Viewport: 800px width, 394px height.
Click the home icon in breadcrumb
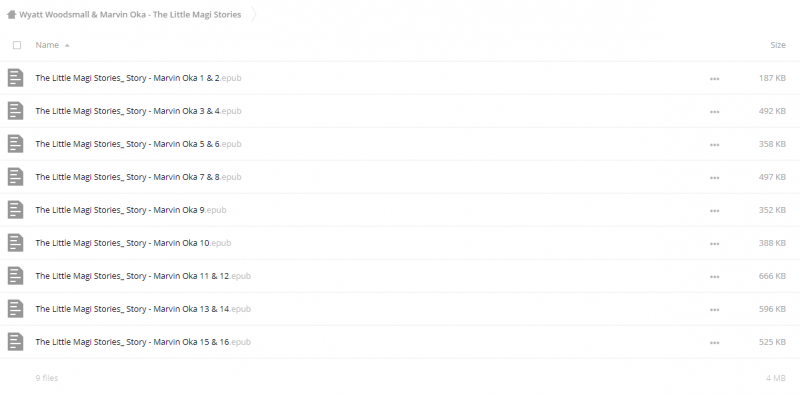point(11,14)
